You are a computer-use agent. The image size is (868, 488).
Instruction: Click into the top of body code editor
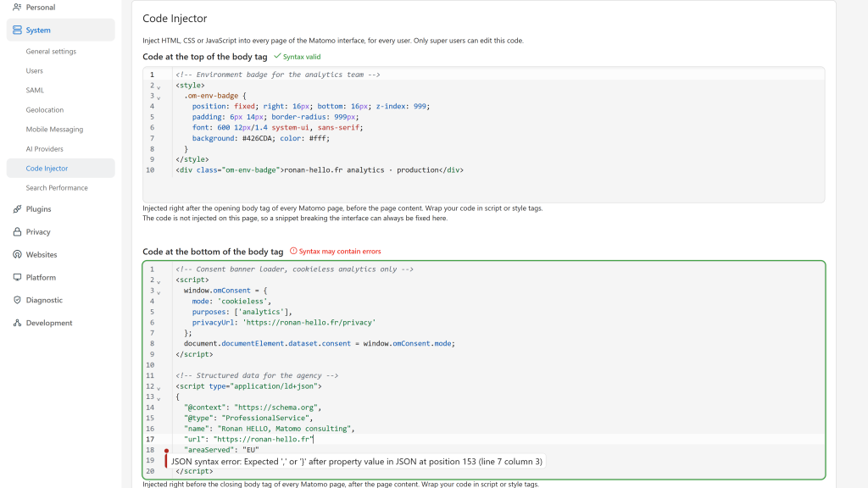point(484,135)
